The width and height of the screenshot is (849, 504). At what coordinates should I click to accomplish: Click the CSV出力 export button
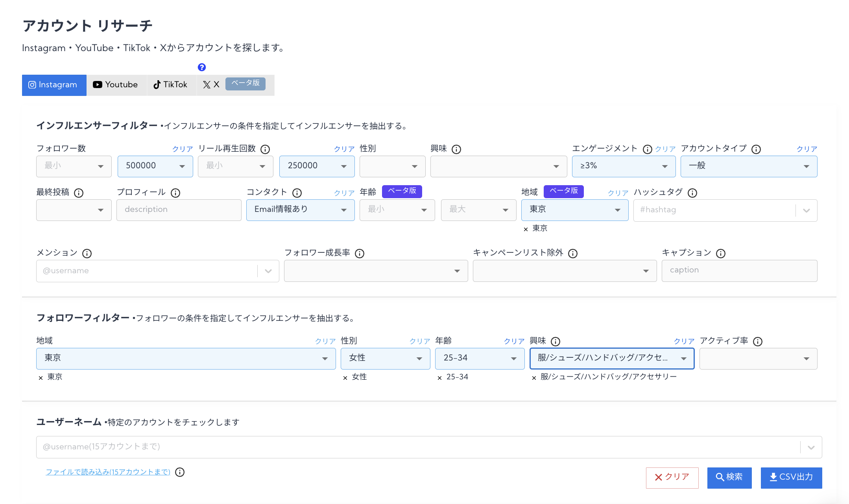point(791,477)
